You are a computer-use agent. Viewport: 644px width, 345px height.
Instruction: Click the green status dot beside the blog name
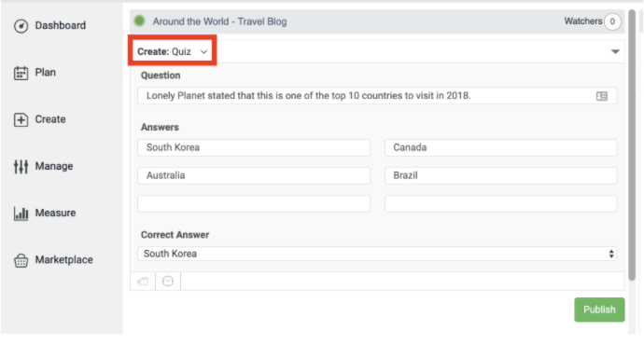pyautogui.click(x=140, y=21)
